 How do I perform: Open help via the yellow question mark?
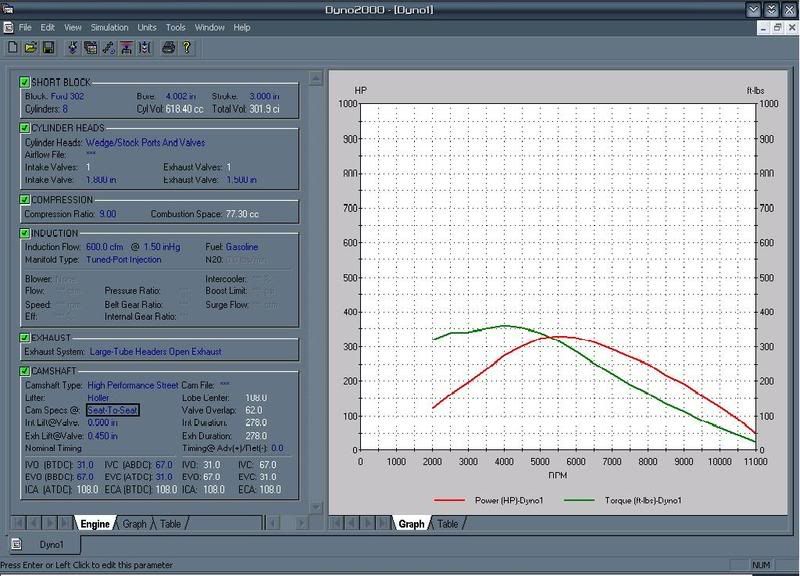point(187,48)
